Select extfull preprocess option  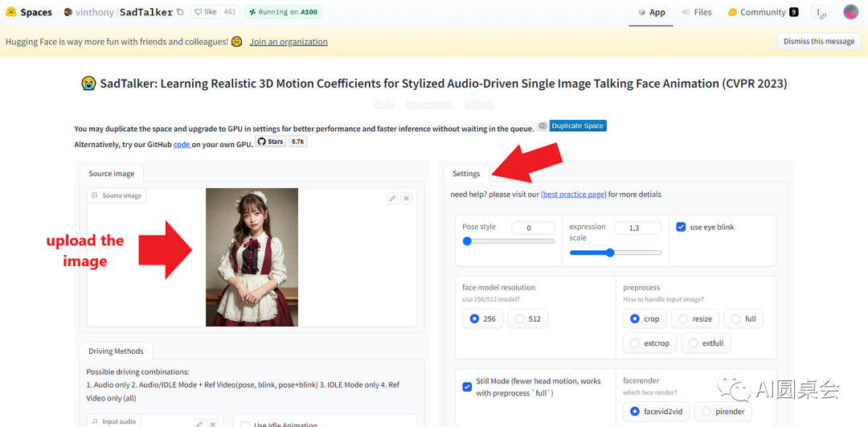[706, 343]
